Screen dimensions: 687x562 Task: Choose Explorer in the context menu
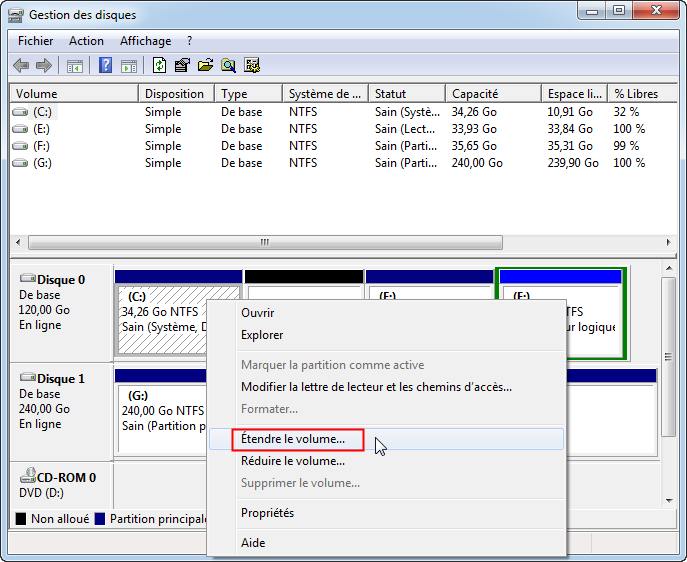pyautogui.click(x=387, y=335)
